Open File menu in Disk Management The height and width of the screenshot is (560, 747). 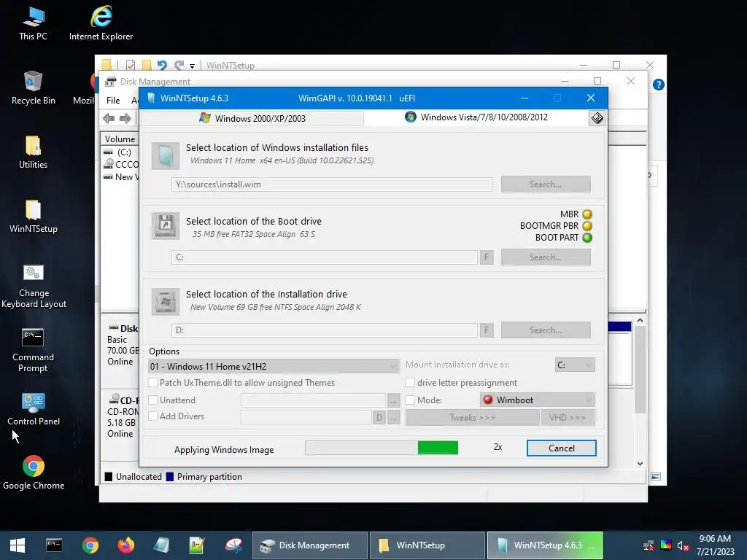coord(113,101)
